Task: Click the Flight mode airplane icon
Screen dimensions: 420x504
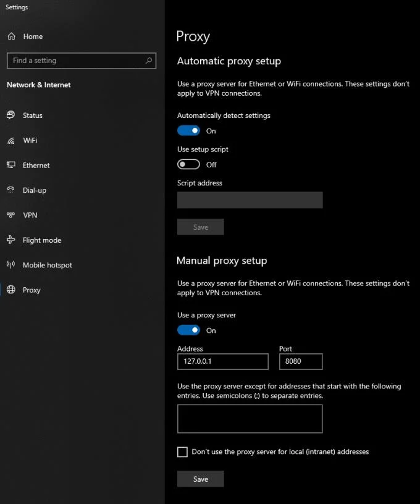Action: click(x=11, y=240)
